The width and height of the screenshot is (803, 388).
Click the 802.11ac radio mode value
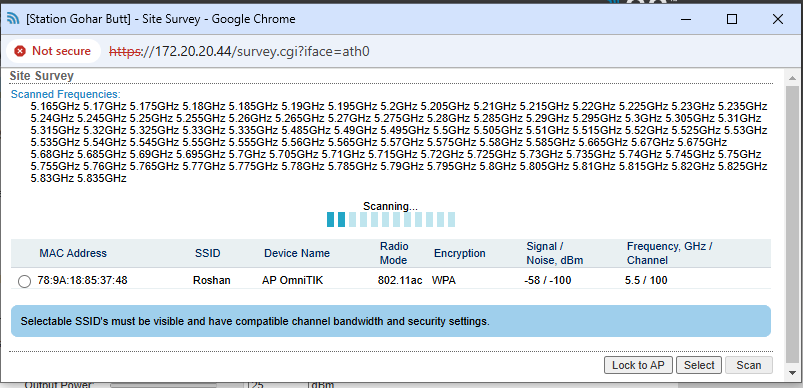(x=400, y=281)
